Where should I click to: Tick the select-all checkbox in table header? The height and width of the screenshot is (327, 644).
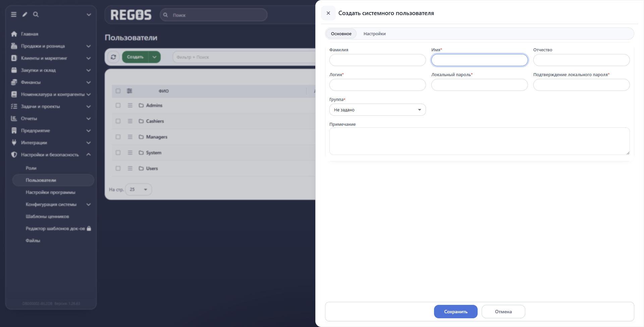(x=118, y=91)
